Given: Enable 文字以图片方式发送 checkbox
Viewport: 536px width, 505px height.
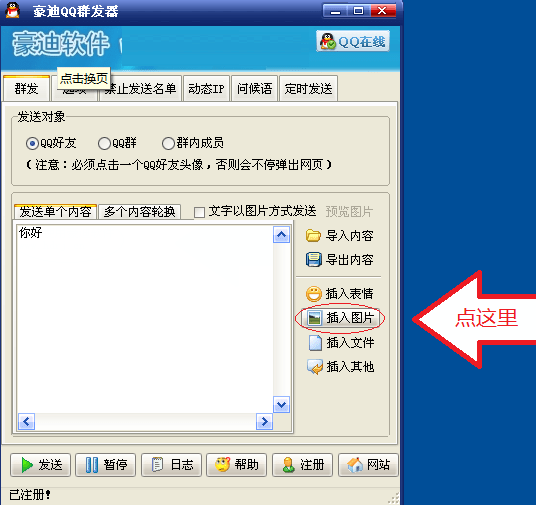Looking at the screenshot, I should point(199,212).
